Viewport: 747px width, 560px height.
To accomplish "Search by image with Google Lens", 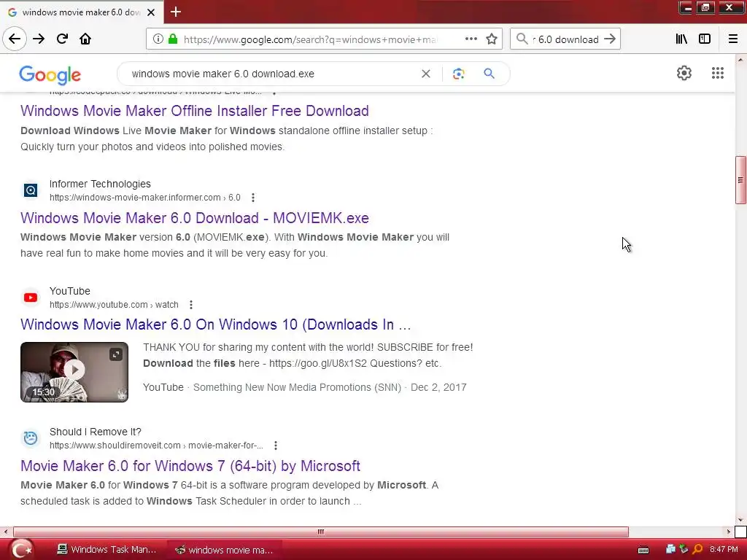I will (x=458, y=74).
